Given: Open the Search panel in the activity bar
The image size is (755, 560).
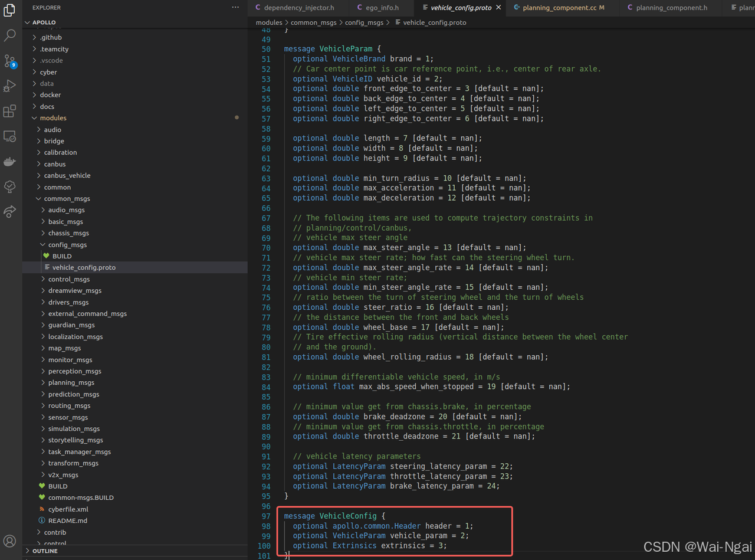Looking at the screenshot, I should (x=9, y=35).
